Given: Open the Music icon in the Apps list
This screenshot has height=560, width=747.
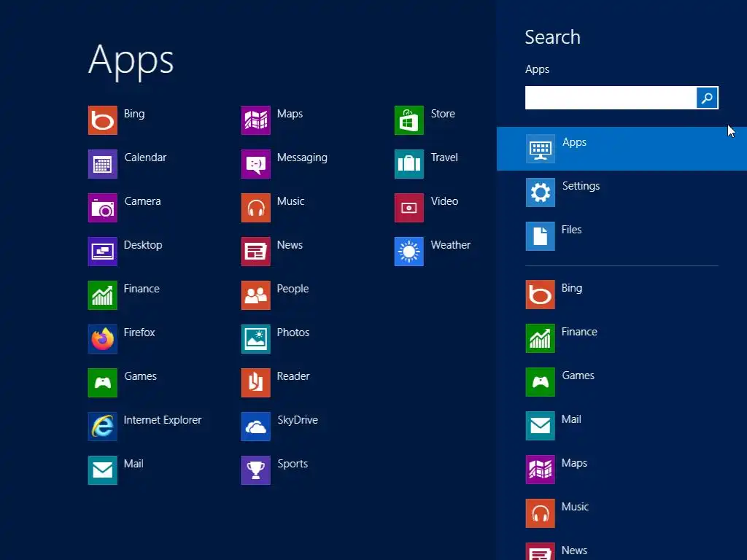Looking at the screenshot, I should click(256, 208).
